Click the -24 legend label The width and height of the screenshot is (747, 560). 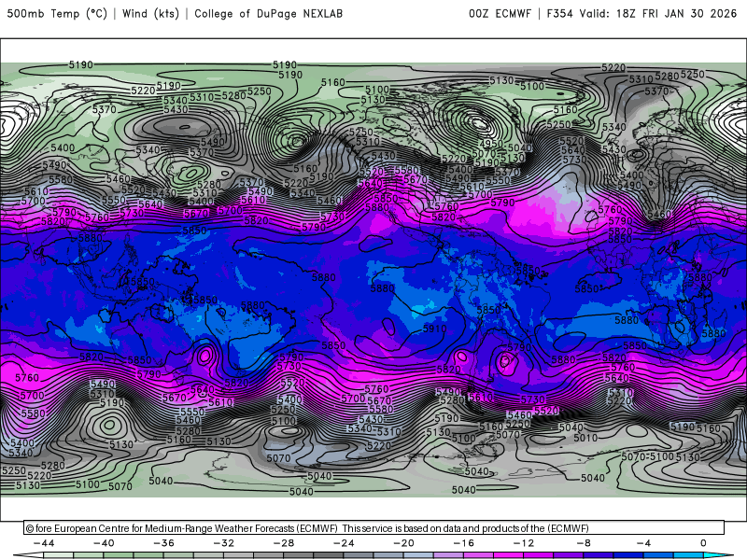344,543
